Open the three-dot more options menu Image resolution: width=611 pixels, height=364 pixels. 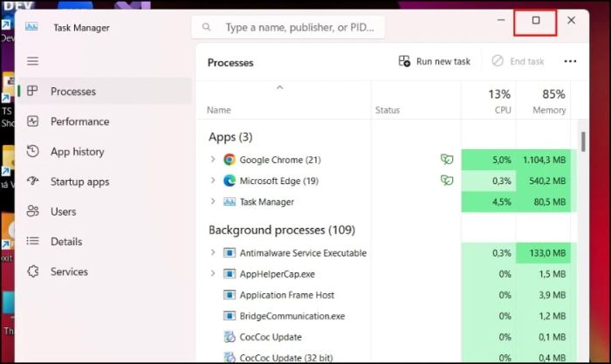pyautogui.click(x=570, y=62)
